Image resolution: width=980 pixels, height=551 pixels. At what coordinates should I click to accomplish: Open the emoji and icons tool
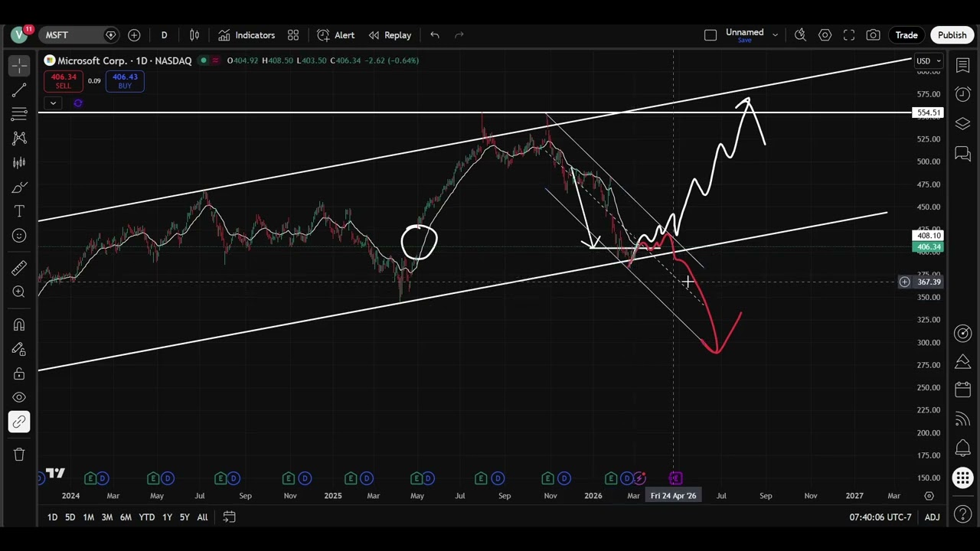pyautogui.click(x=19, y=236)
